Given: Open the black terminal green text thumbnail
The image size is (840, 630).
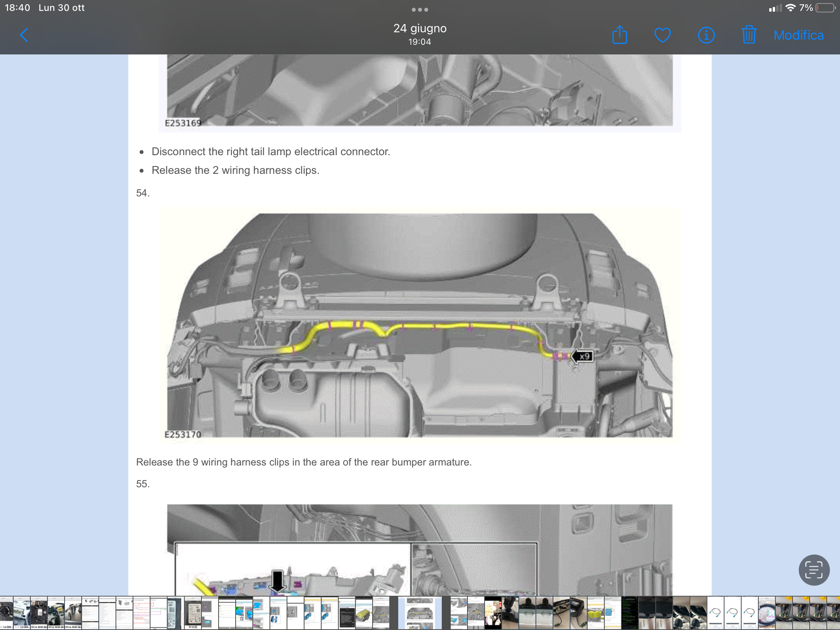Looking at the screenshot, I should (630, 613).
